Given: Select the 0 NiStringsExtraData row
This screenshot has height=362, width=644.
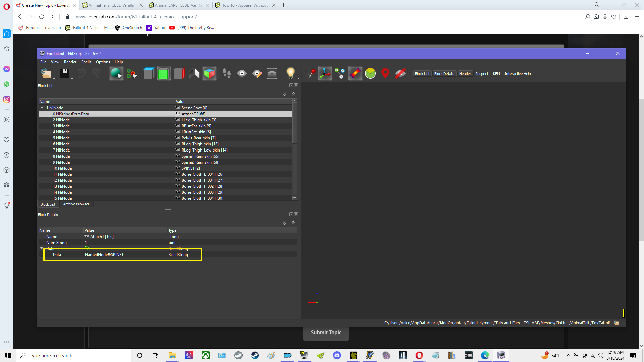Looking at the screenshot, I should pos(165,114).
